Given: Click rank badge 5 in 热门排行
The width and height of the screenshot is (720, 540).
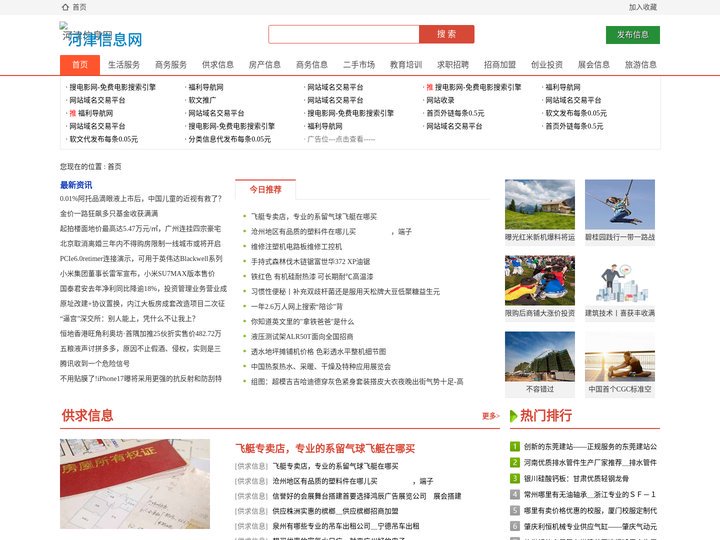Looking at the screenshot, I should pos(515,510).
